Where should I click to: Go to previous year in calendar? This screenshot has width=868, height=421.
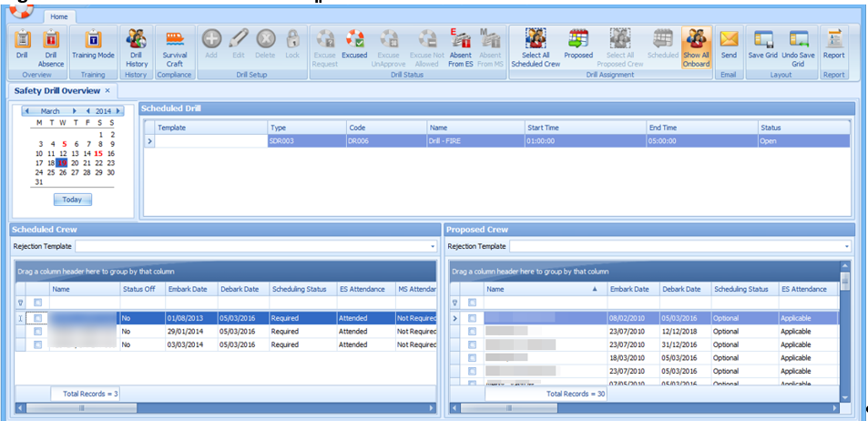point(88,111)
